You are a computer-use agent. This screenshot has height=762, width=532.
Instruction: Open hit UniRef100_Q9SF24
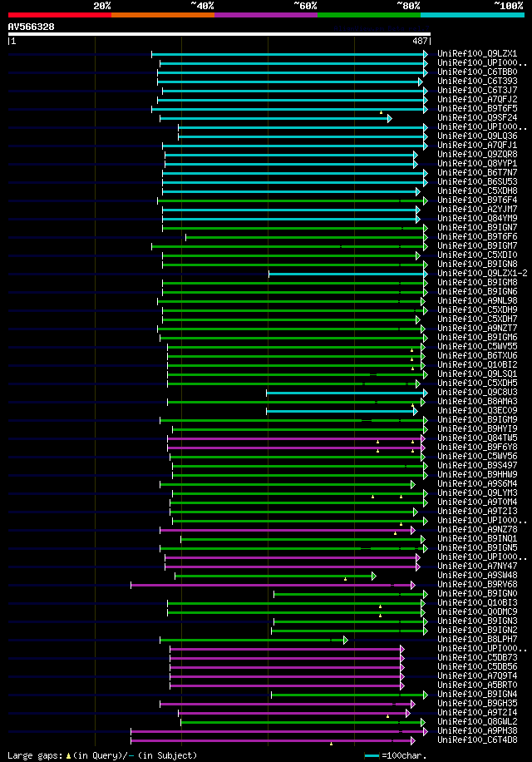coord(477,117)
